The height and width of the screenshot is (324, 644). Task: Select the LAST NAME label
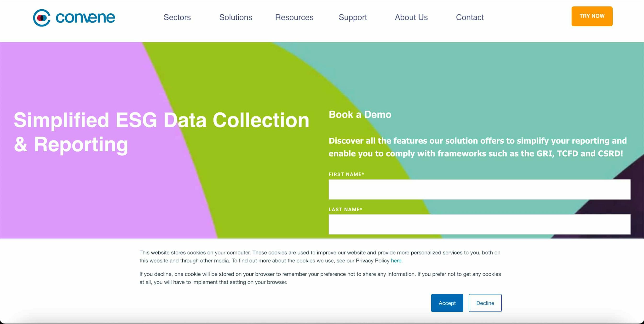tap(345, 209)
